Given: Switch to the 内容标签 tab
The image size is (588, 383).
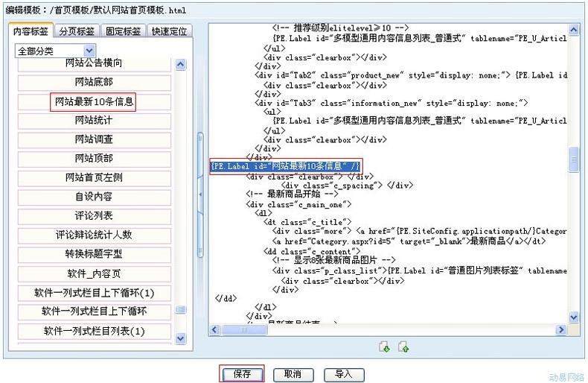Looking at the screenshot, I should coord(31,31).
